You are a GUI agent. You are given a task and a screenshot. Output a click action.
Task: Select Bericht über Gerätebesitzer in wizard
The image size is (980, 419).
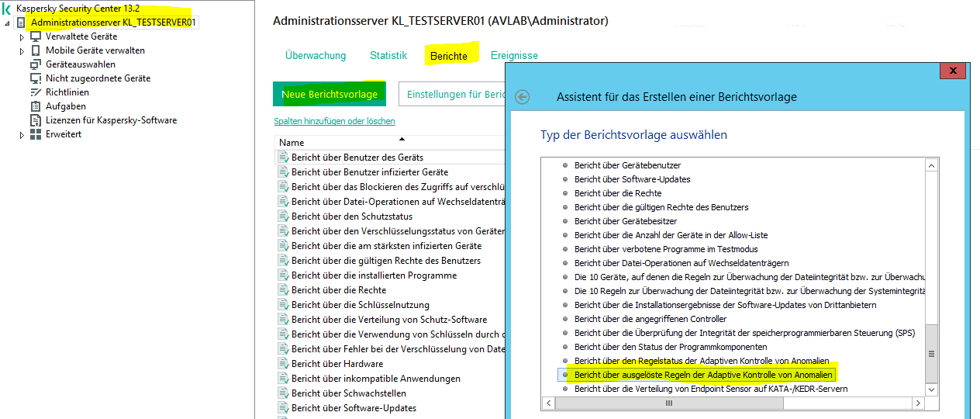tap(626, 221)
